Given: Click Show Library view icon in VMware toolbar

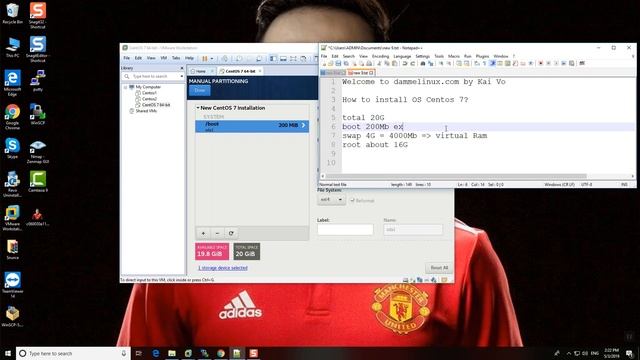Looking at the screenshot, I should click(x=273, y=58).
